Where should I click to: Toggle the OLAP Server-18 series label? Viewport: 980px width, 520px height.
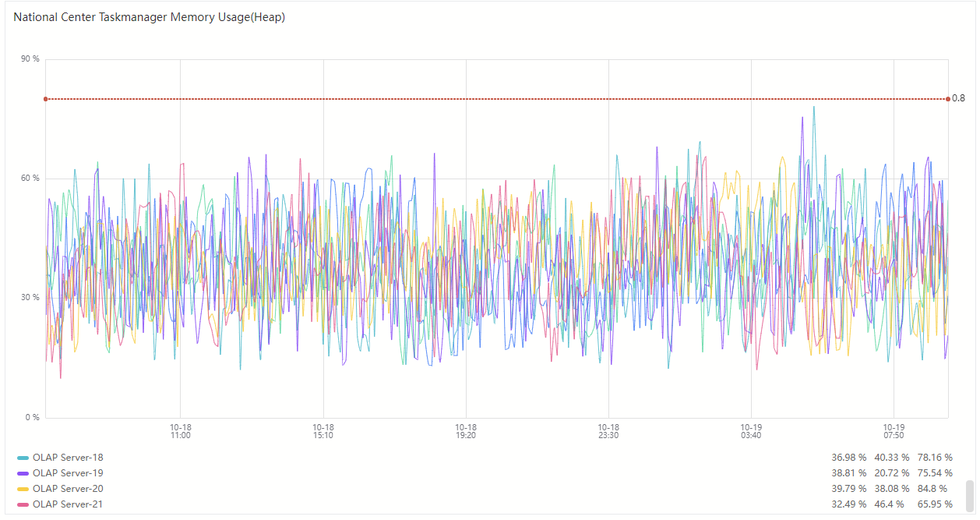tap(68, 458)
